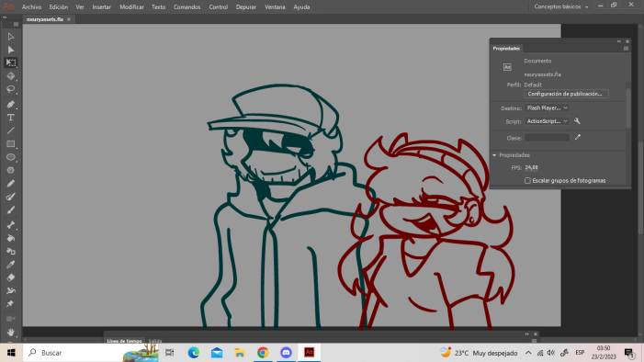Edit class definition pencil icon
The image size is (644, 362).
pyautogui.click(x=578, y=137)
